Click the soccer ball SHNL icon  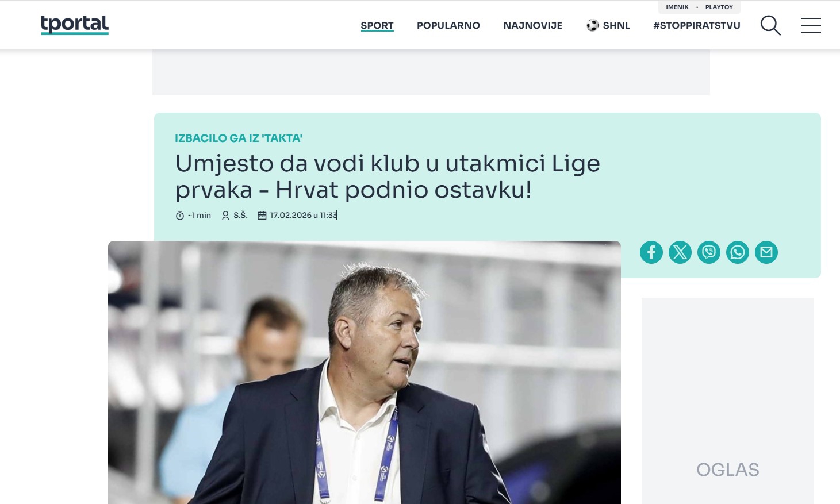(x=593, y=25)
